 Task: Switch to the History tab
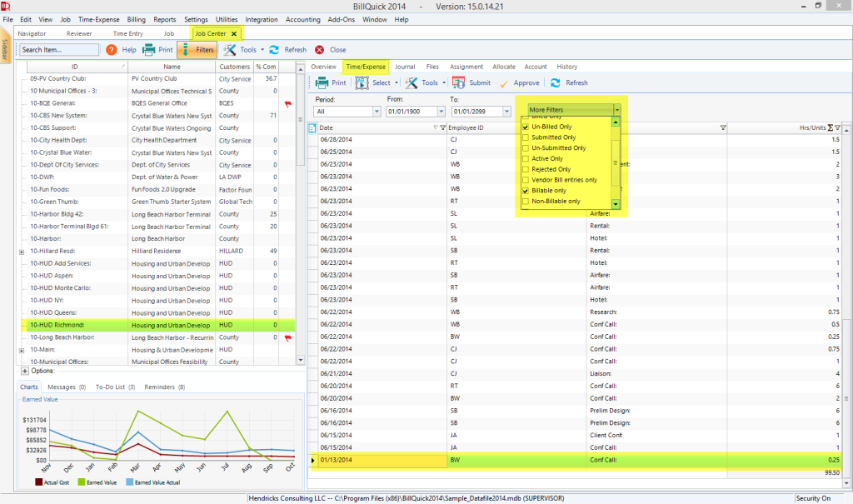click(x=566, y=67)
